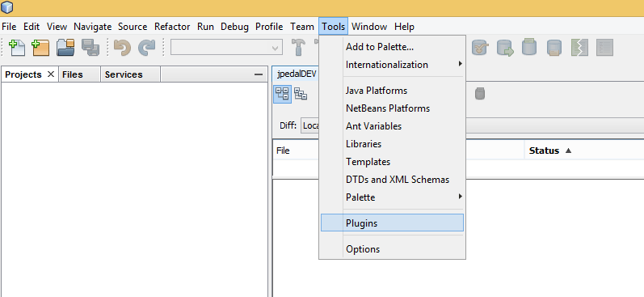The image size is (644, 297).
Task: Open the Window menu
Action: tap(369, 27)
